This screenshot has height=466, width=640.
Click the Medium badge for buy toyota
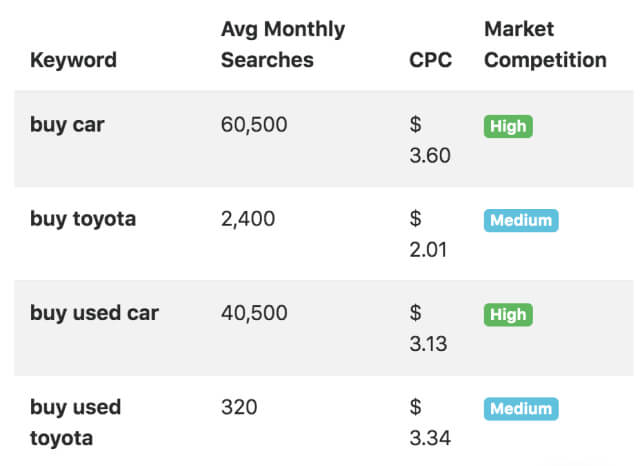520,221
